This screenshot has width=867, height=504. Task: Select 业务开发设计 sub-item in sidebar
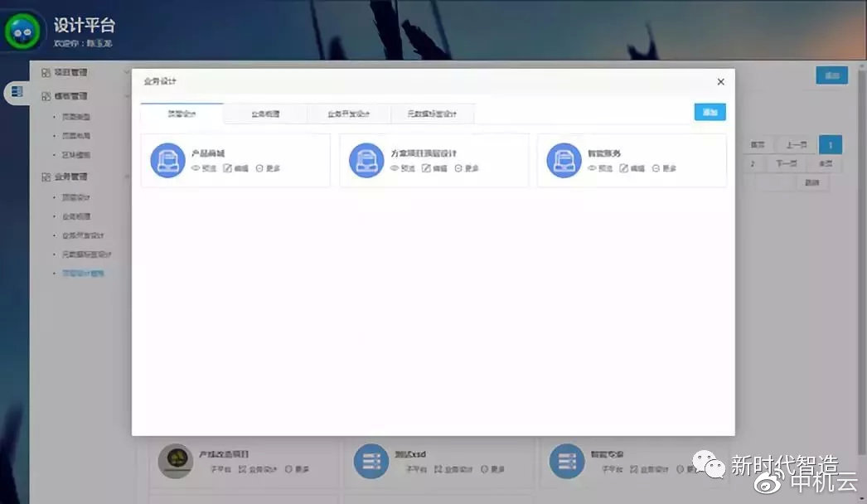point(83,235)
